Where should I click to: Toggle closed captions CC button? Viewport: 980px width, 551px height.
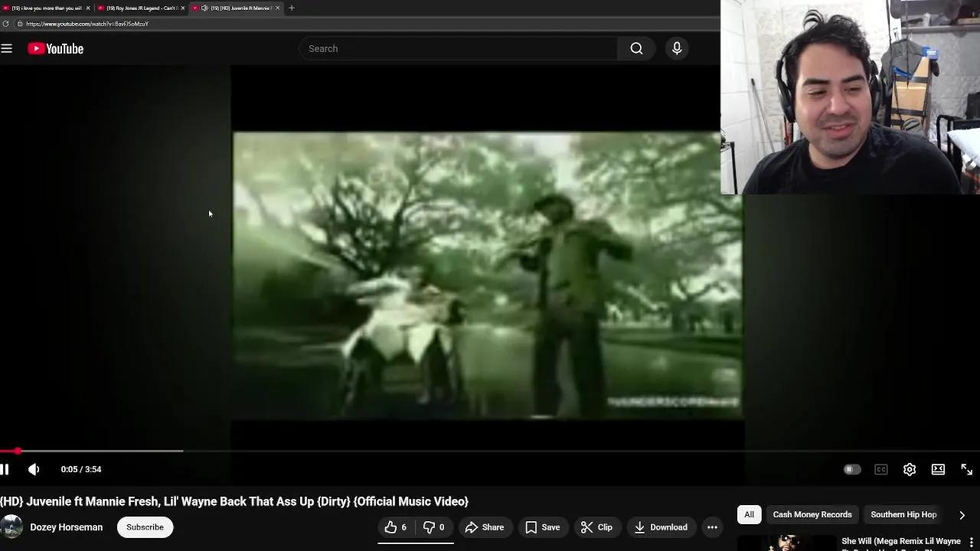881,469
